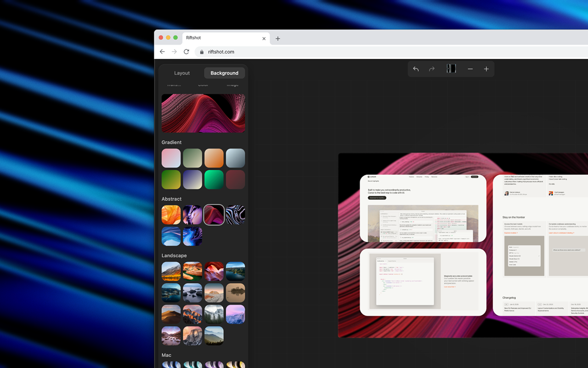Zoom in with the plus icon
This screenshot has height=368, width=588.
tap(486, 69)
